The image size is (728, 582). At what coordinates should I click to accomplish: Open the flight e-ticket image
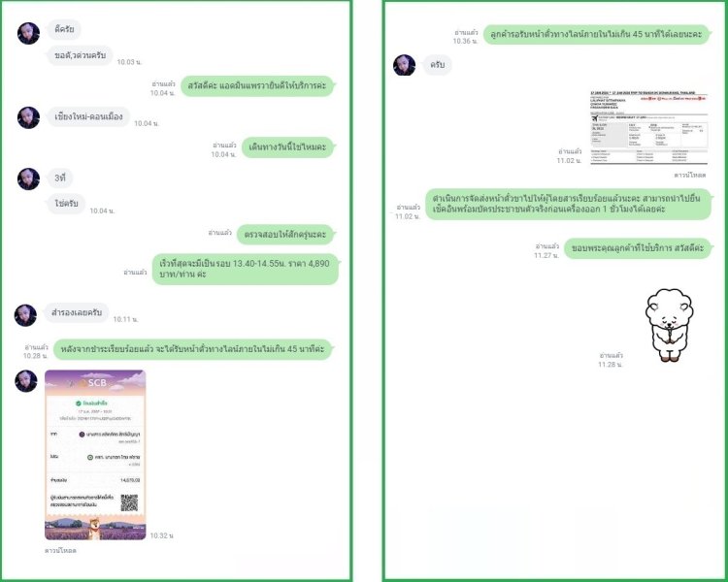(x=648, y=128)
